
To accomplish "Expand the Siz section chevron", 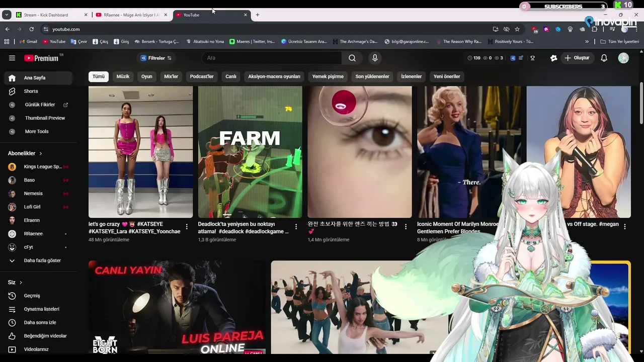I will pos(21,283).
